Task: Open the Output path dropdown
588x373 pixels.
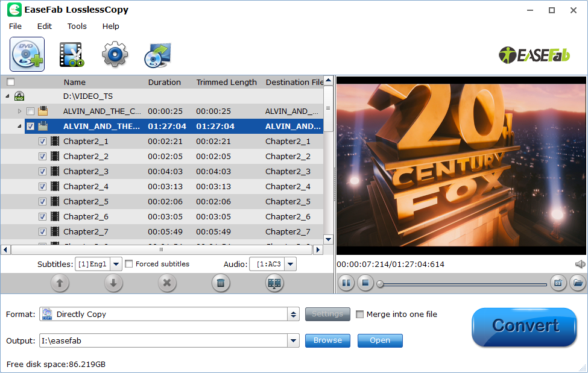Action: pos(293,340)
